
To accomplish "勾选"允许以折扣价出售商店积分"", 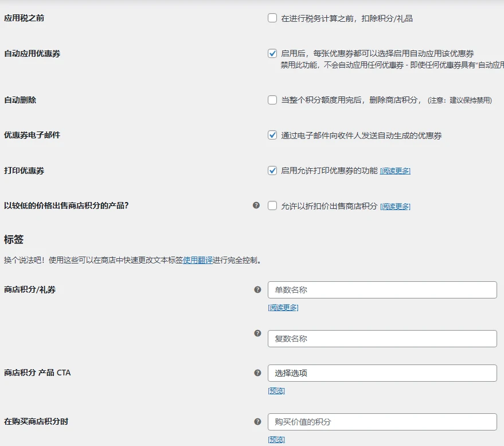I will [x=272, y=206].
